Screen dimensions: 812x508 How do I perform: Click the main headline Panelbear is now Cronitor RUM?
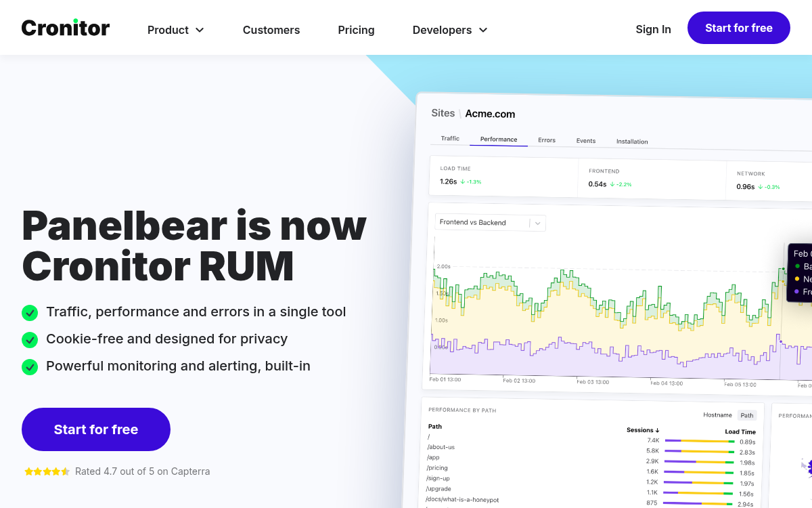(x=194, y=246)
